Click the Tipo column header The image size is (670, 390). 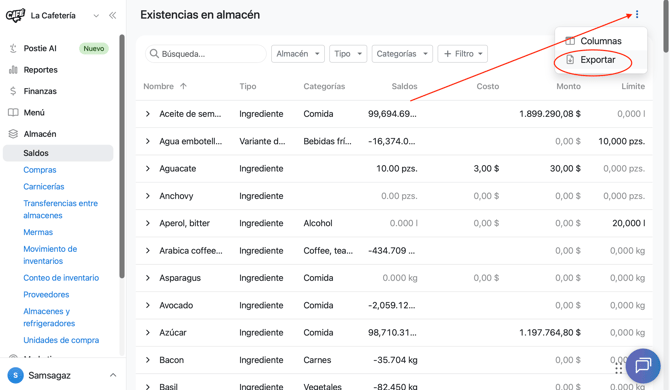248,86
